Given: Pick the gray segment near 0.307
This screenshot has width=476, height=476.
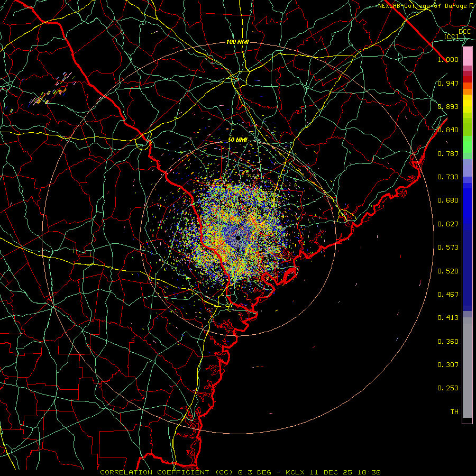Looking at the screenshot, I should coord(467,368).
